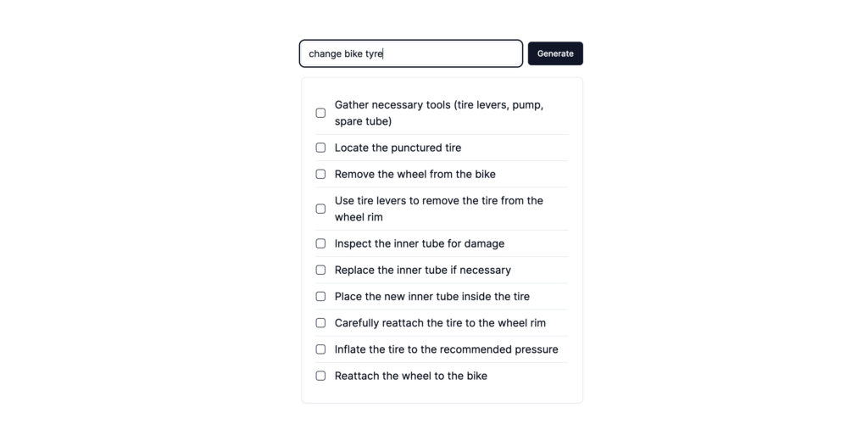Select 'Replace the inner tube if necessary' checkbox
Image resolution: width=868 pixels, height=441 pixels.
coord(320,270)
